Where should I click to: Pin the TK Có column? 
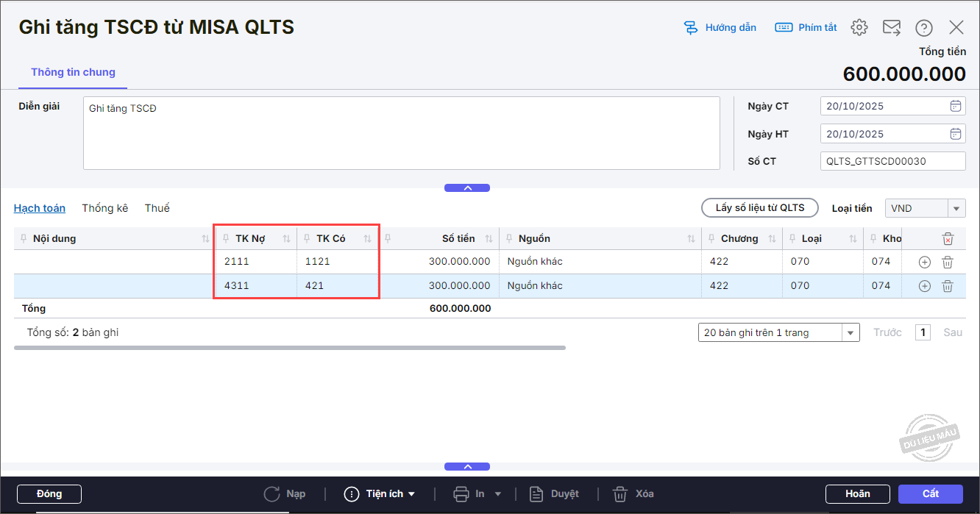pos(307,239)
